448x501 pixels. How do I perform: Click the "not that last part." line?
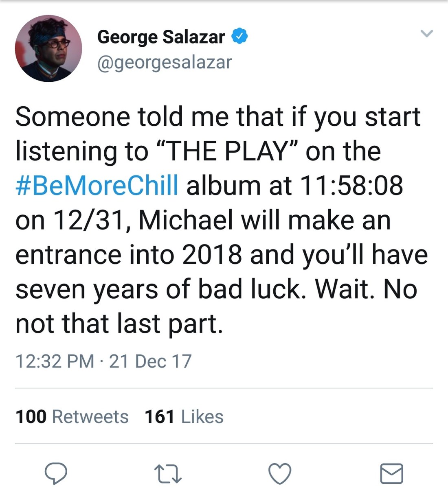119,324
